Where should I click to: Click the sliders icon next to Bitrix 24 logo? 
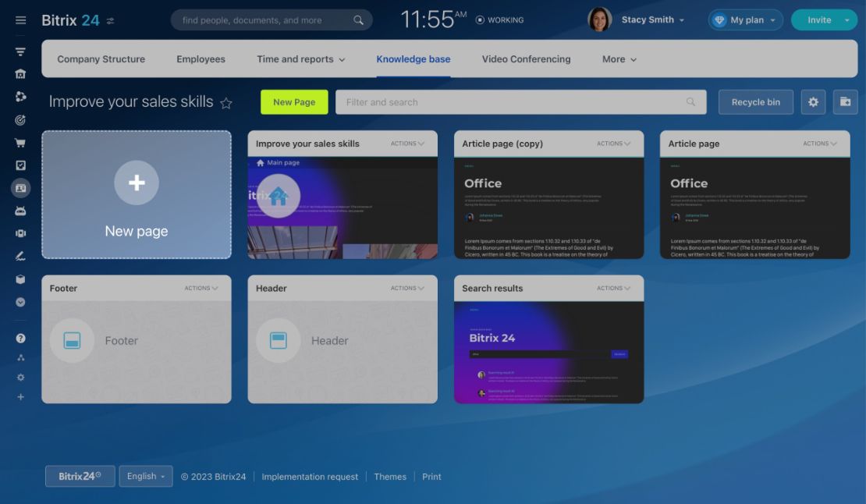click(111, 21)
